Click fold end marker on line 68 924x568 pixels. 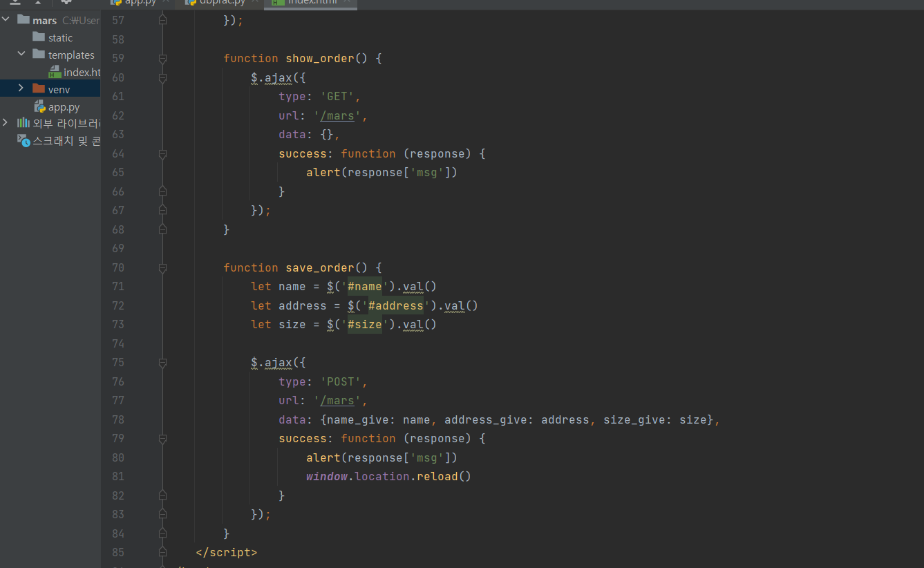pyautogui.click(x=162, y=229)
